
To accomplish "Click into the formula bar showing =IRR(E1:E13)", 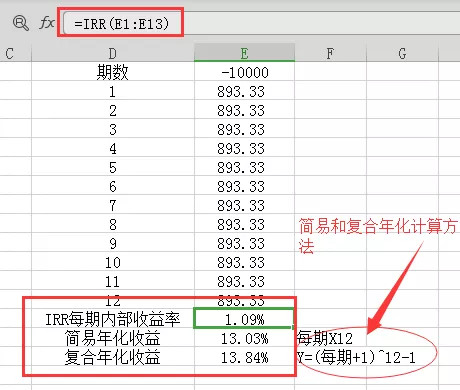I will point(262,23).
